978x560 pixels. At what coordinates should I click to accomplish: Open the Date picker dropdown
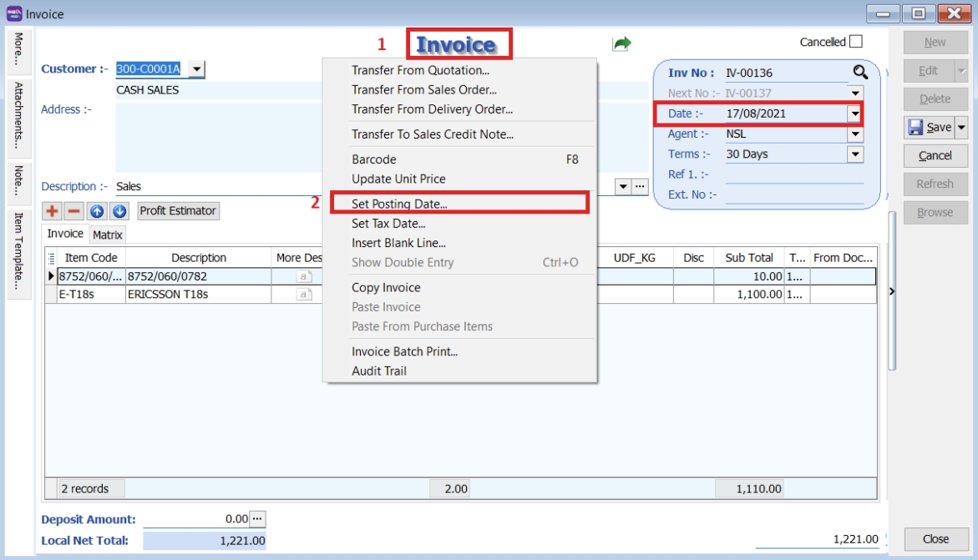point(854,114)
